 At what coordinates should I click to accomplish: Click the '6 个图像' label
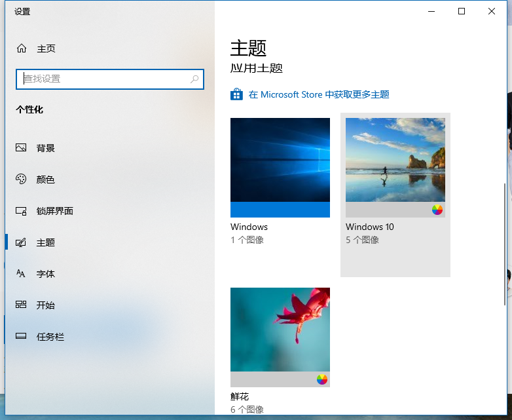pyautogui.click(x=247, y=410)
